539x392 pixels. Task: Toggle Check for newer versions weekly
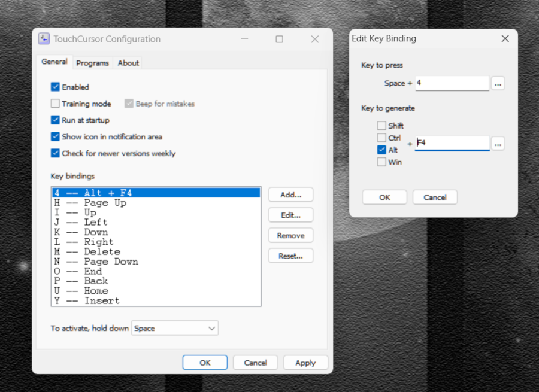(x=55, y=153)
